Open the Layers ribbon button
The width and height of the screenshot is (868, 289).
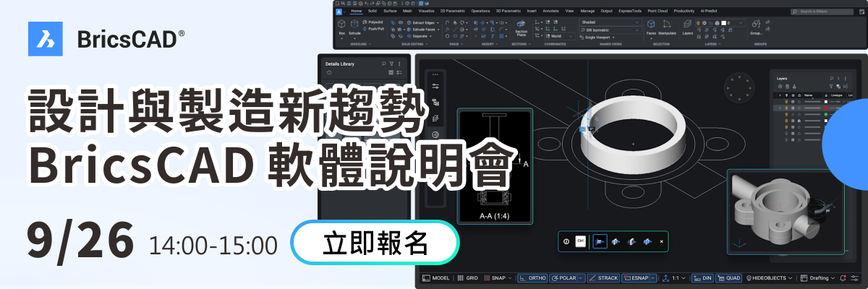coord(687,27)
